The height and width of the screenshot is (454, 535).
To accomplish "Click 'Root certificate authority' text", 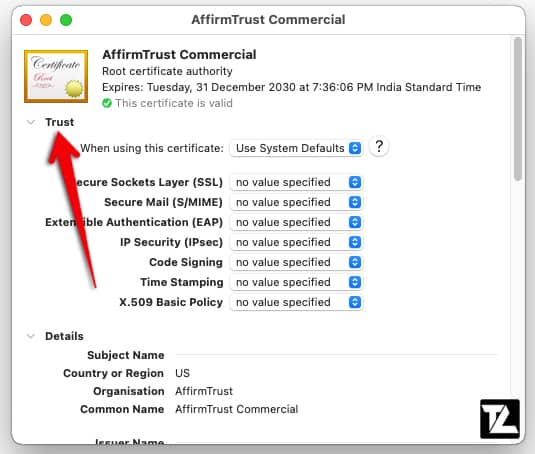I will pyautogui.click(x=167, y=71).
